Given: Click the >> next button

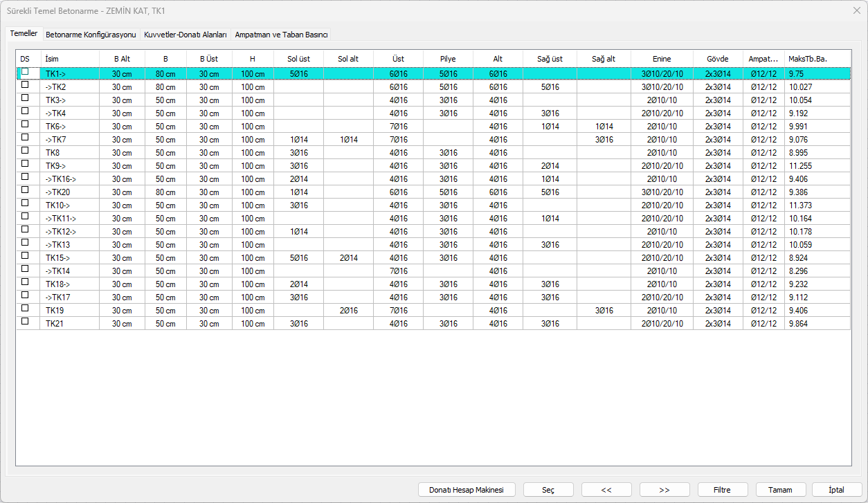Looking at the screenshot, I should pyautogui.click(x=664, y=490).
